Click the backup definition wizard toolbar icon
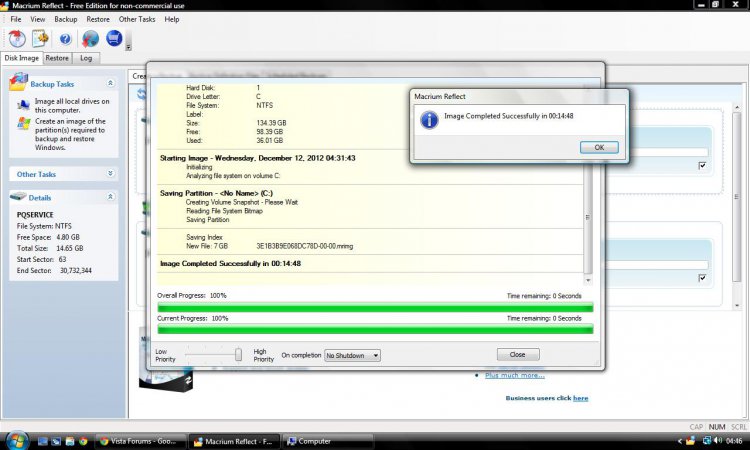 40,38
